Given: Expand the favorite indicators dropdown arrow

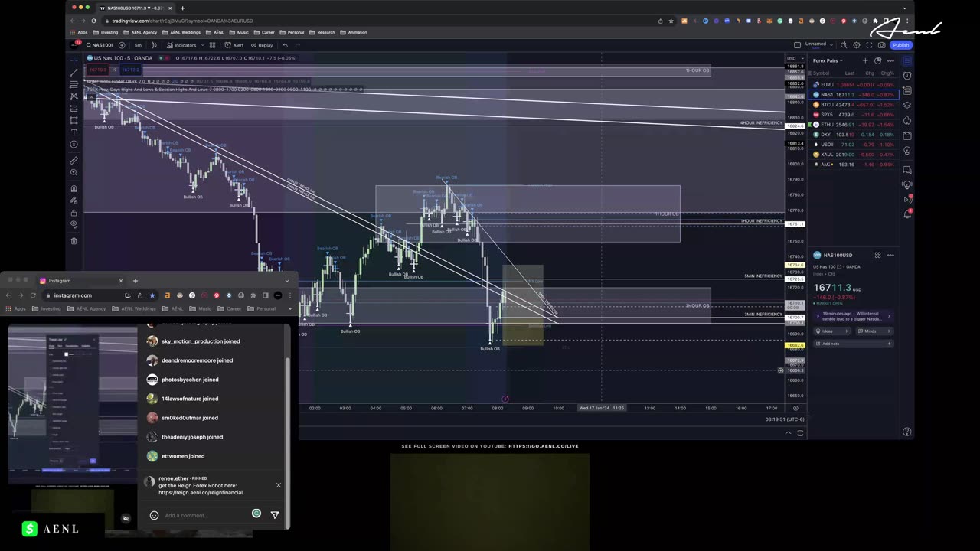Looking at the screenshot, I should click(x=202, y=45).
